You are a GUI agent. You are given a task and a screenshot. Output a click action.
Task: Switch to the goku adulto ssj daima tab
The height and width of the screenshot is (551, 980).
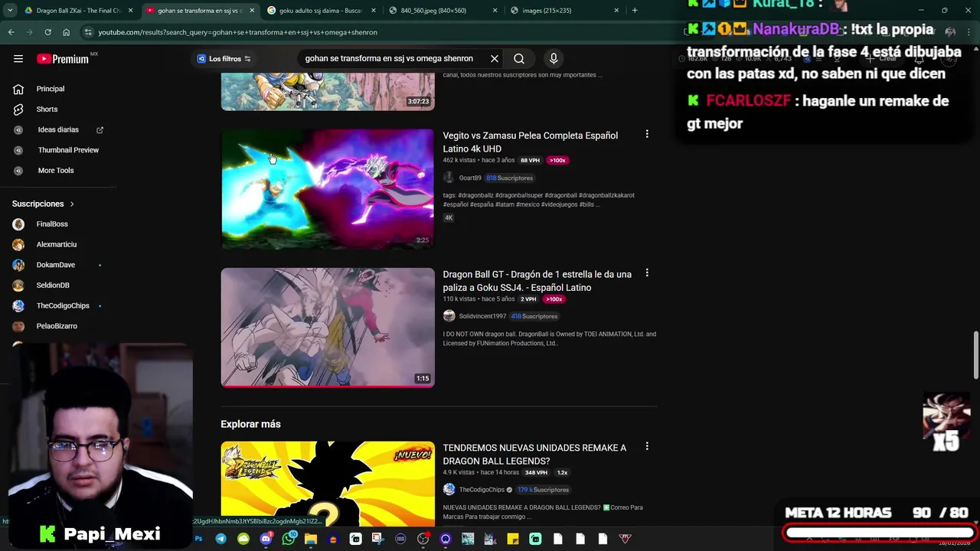coord(320,11)
